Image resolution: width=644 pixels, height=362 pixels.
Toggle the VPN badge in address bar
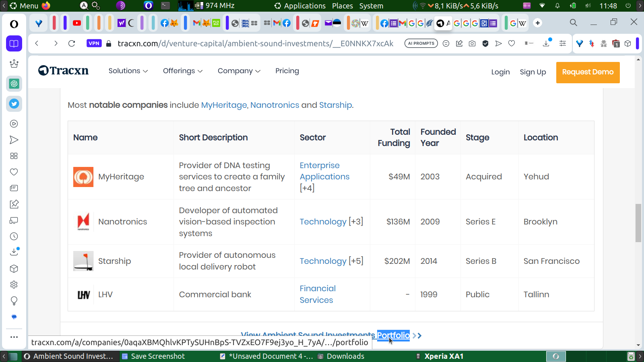pyautogui.click(x=94, y=43)
